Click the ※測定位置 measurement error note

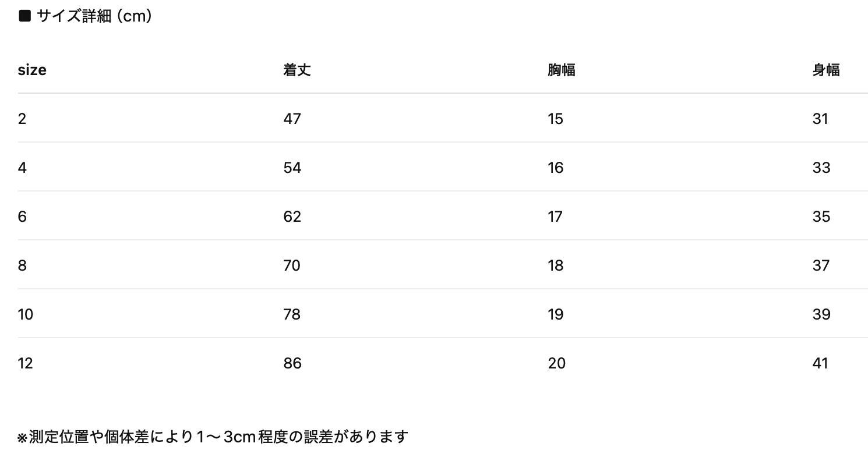click(x=213, y=437)
